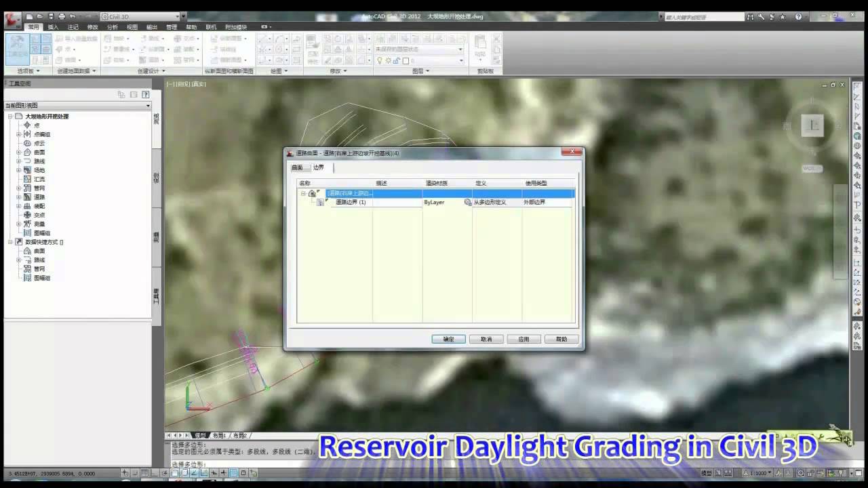Expand the 点编组 node in Toolspace

point(19,134)
